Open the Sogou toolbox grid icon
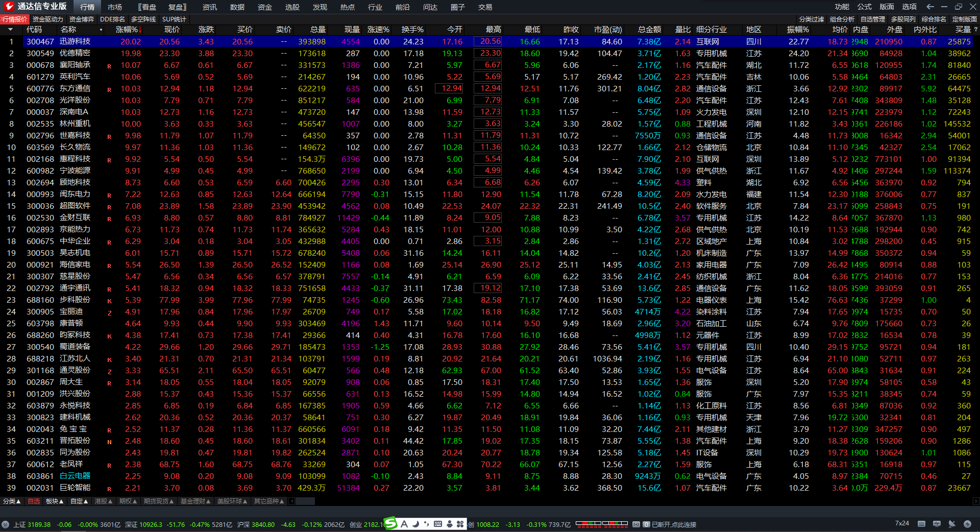The image size is (980, 532). [x=460, y=524]
